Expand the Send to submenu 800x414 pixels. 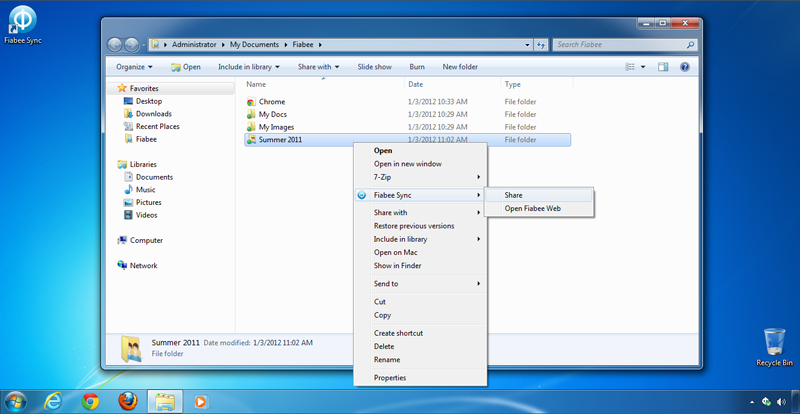(x=420, y=283)
